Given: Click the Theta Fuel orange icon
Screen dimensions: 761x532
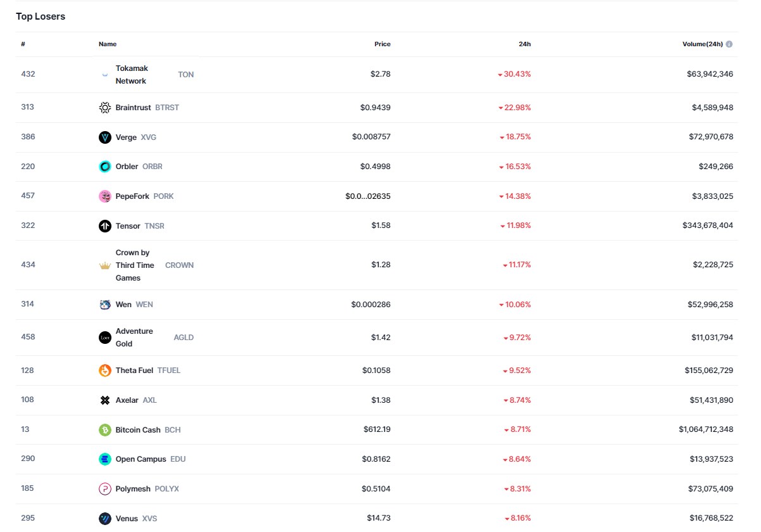Looking at the screenshot, I should [x=105, y=370].
